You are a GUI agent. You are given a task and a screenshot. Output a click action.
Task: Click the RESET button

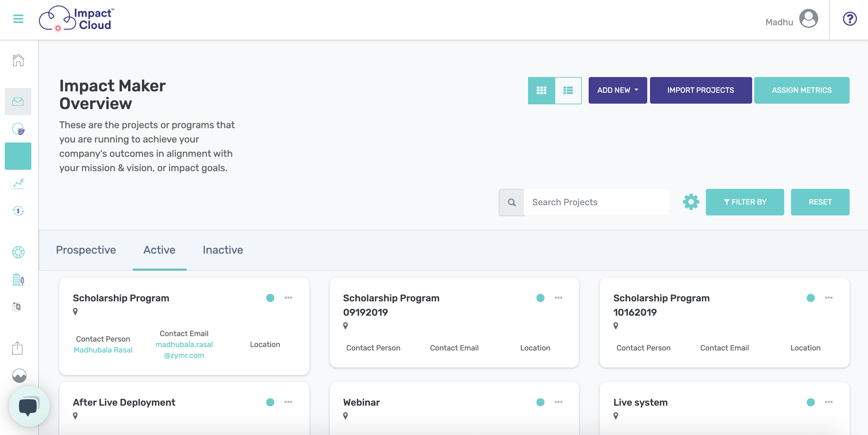click(820, 202)
